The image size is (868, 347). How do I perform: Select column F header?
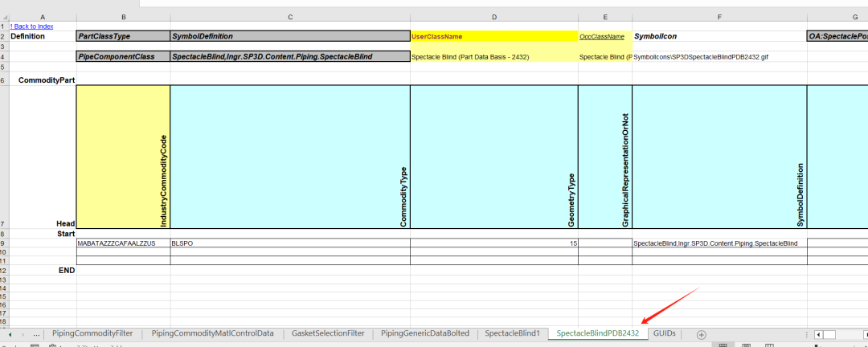719,17
